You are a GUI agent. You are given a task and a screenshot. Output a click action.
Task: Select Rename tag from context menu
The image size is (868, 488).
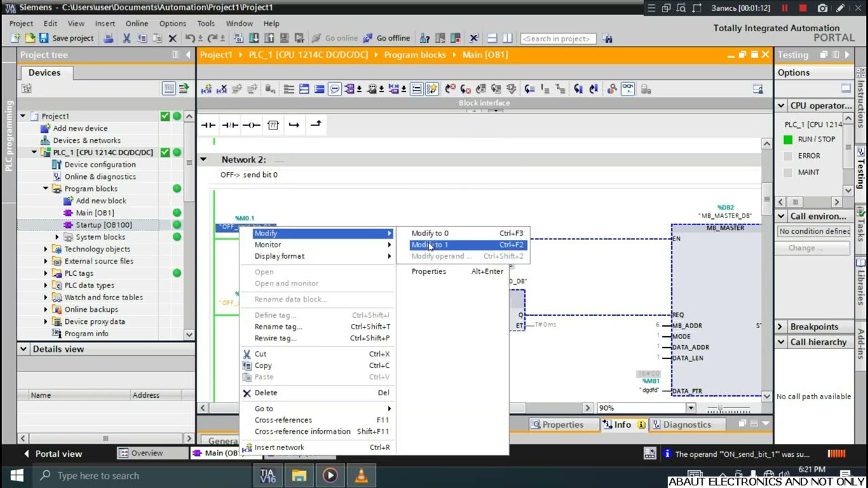coord(316,327)
